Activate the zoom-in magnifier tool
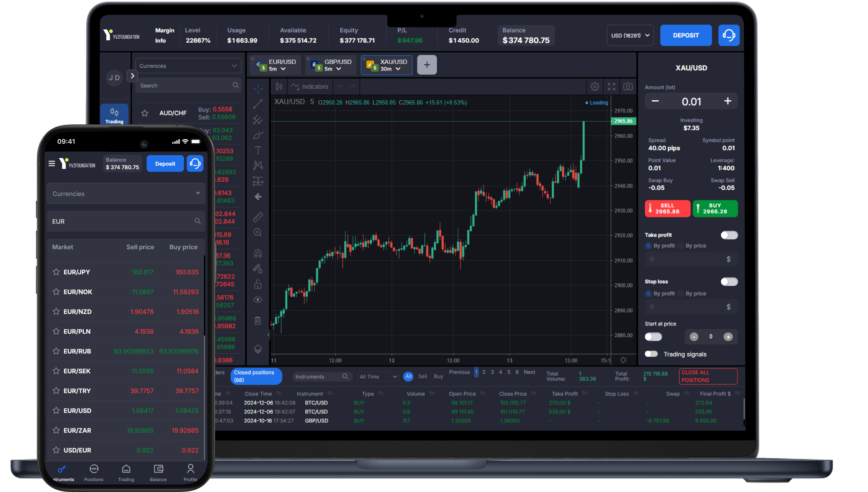Screen dimensions: 868x492 point(258,232)
